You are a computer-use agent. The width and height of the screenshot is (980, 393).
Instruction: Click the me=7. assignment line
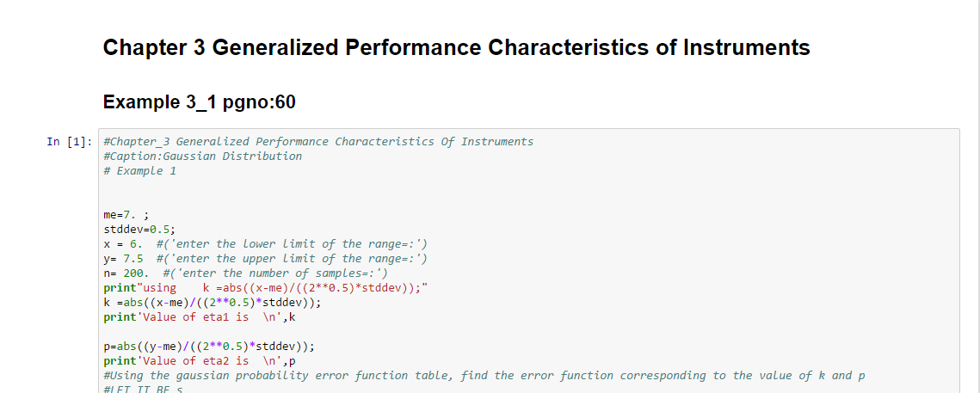click(x=120, y=215)
